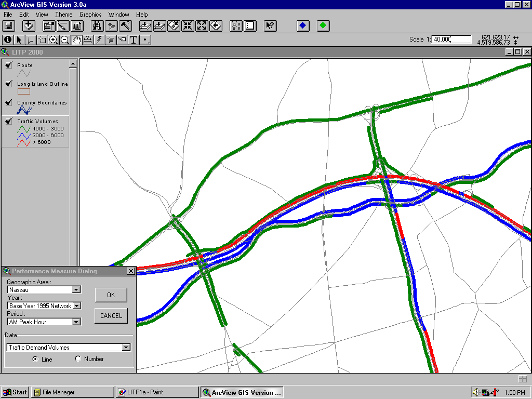Open the Find dialog with the binoculars icon
This screenshot has height=399, width=532.
coord(97,25)
